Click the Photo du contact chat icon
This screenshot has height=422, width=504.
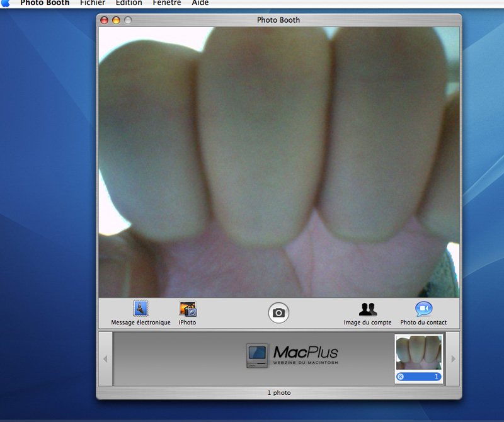(423, 309)
